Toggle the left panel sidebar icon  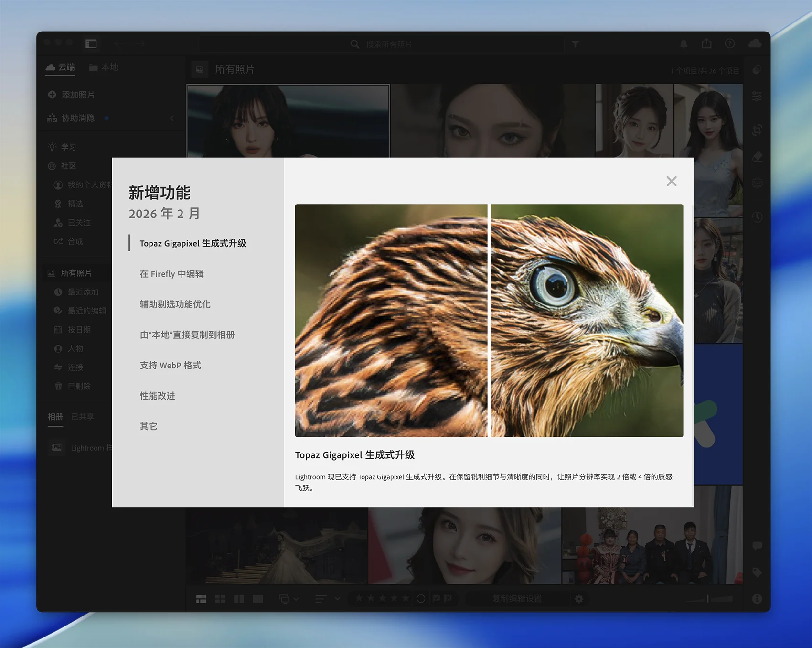point(91,44)
